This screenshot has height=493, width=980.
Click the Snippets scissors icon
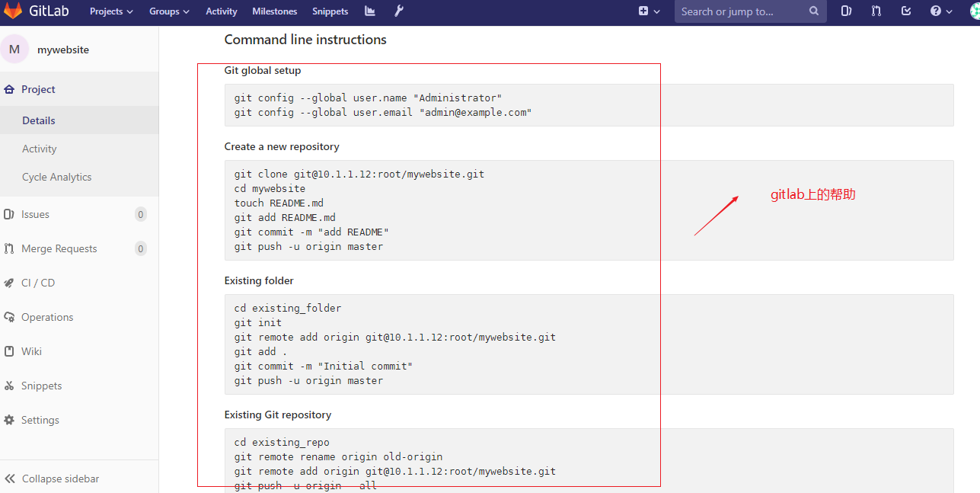point(9,386)
